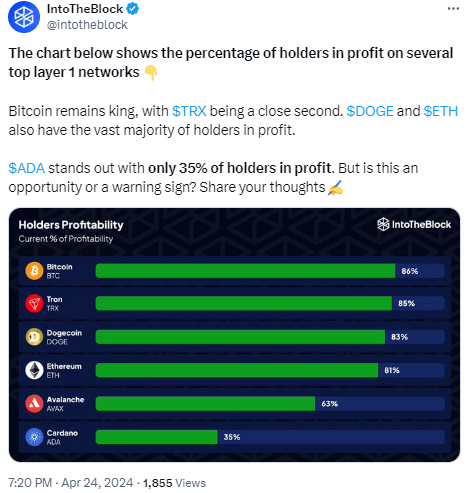This screenshot has height=493, width=470.
Task: Click the $TRX cashtag link
Action: coord(189,111)
